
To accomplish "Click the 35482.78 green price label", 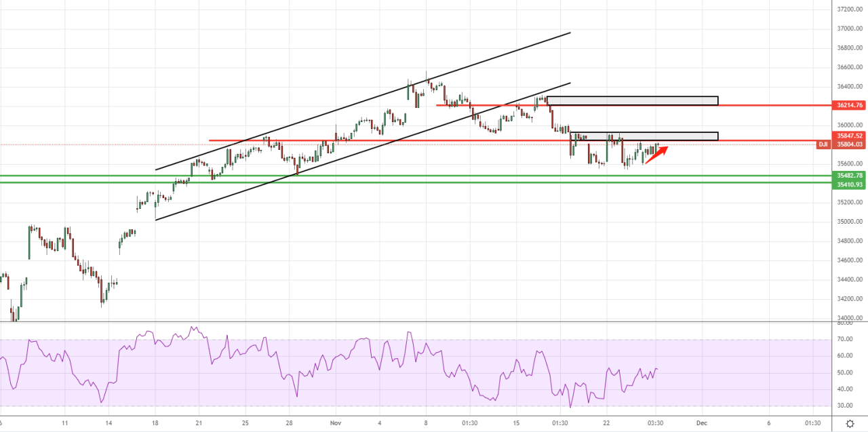I will [849, 176].
